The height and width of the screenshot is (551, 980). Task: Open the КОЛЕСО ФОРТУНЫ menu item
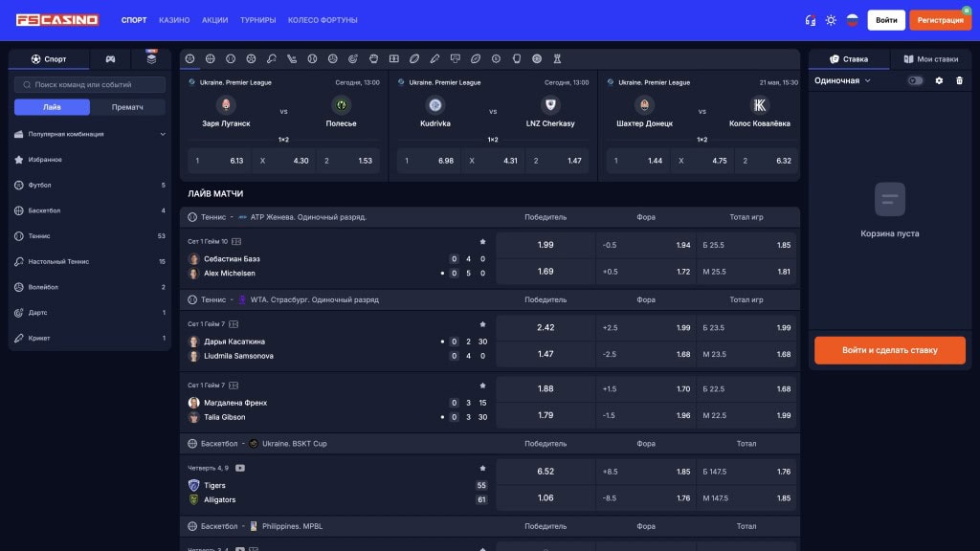click(x=323, y=20)
